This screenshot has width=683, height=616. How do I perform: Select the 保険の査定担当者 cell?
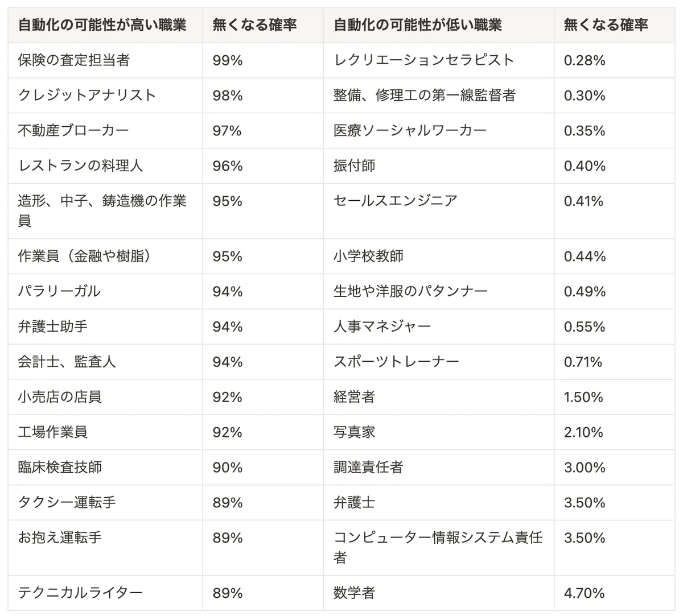point(105,60)
